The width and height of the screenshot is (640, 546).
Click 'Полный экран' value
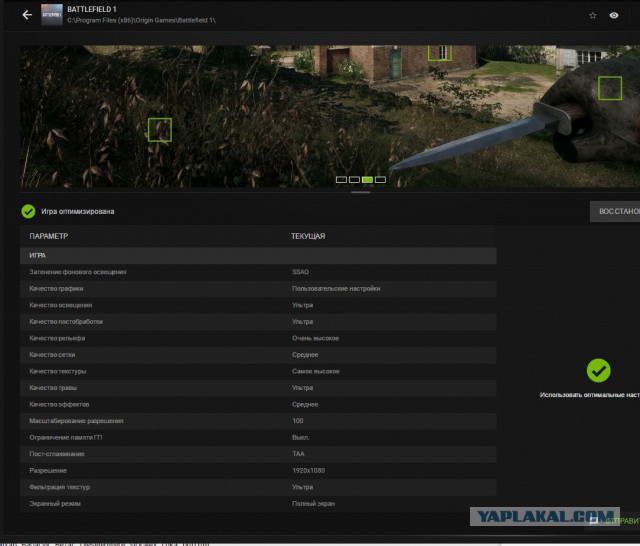click(x=313, y=504)
